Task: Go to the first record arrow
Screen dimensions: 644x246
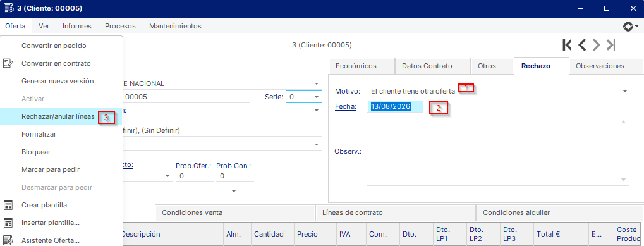Action: [567, 45]
